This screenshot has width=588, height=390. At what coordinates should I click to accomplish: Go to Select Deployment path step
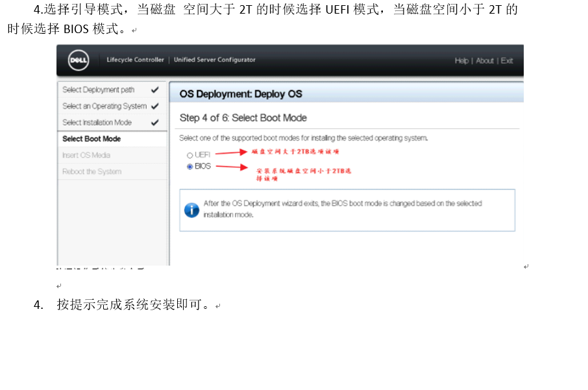click(112, 90)
